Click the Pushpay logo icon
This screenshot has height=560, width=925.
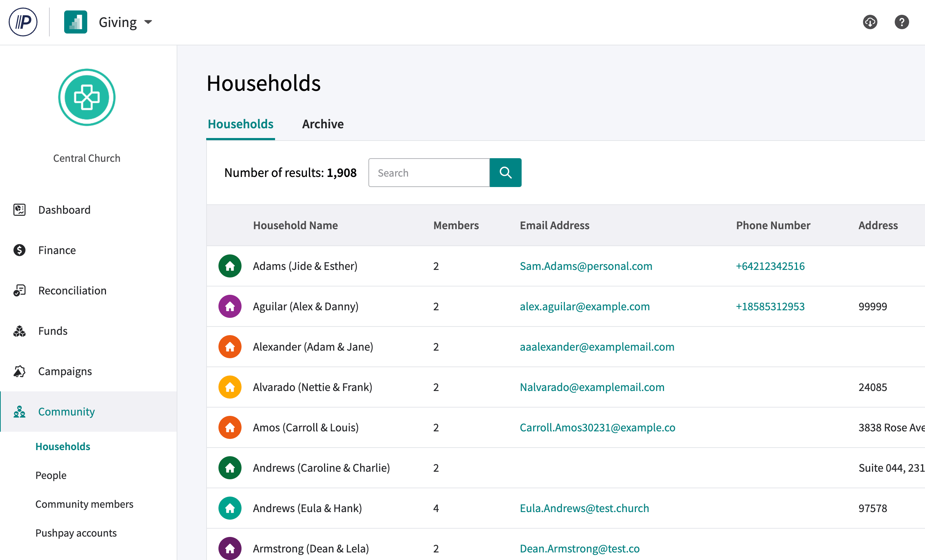pos(23,22)
